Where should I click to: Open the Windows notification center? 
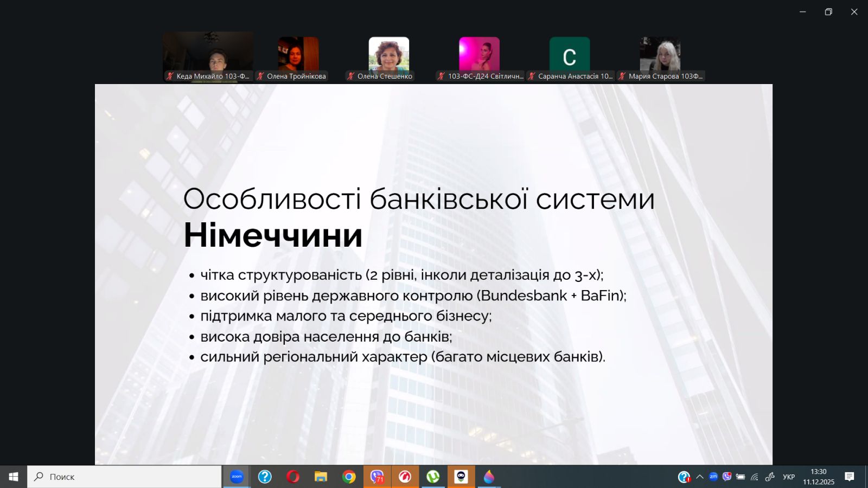coord(850,477)
